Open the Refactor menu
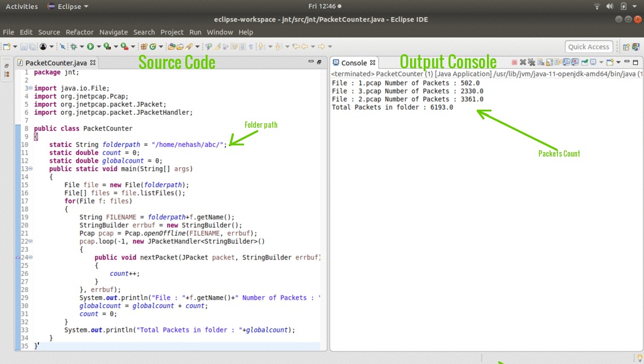Image resolution: width=644 pixels, height=364 pixels. tap(80, 32)
